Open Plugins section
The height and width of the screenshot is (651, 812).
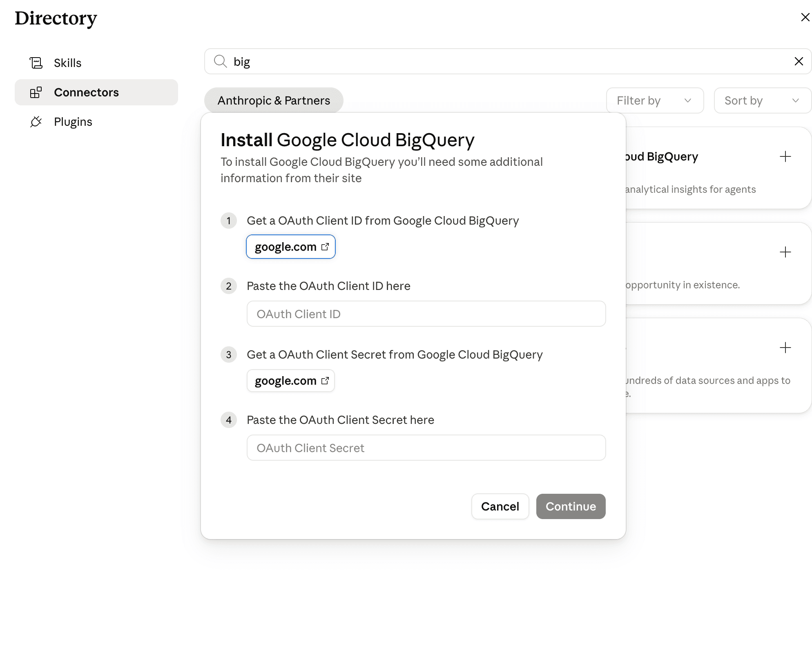(96, 122)
